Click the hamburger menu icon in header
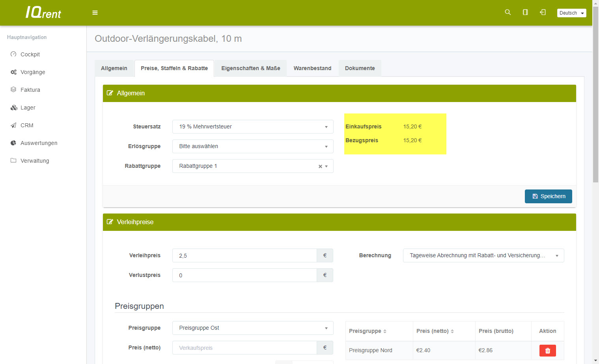The height and width of the screenshot is (364, 599). click(x=95, y=13)
